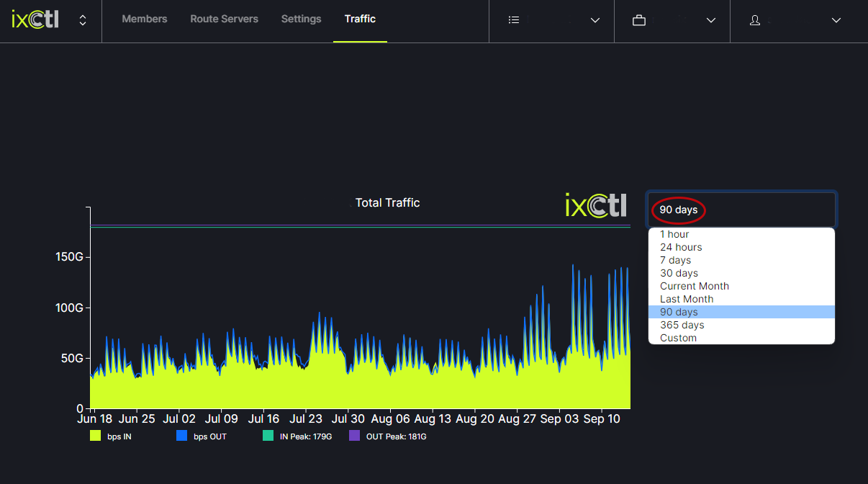This screenshot has width=868, height=484.
Task: Switch to the Route Servers tab
Action: [224, 19]
